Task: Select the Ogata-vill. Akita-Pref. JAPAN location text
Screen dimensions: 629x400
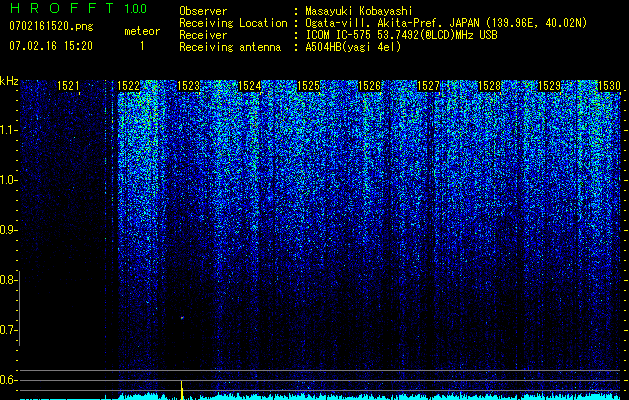Action: click(391, 23)
